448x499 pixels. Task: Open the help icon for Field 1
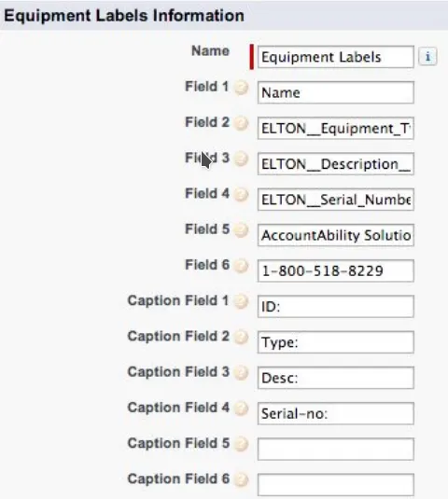click(241, 88)
